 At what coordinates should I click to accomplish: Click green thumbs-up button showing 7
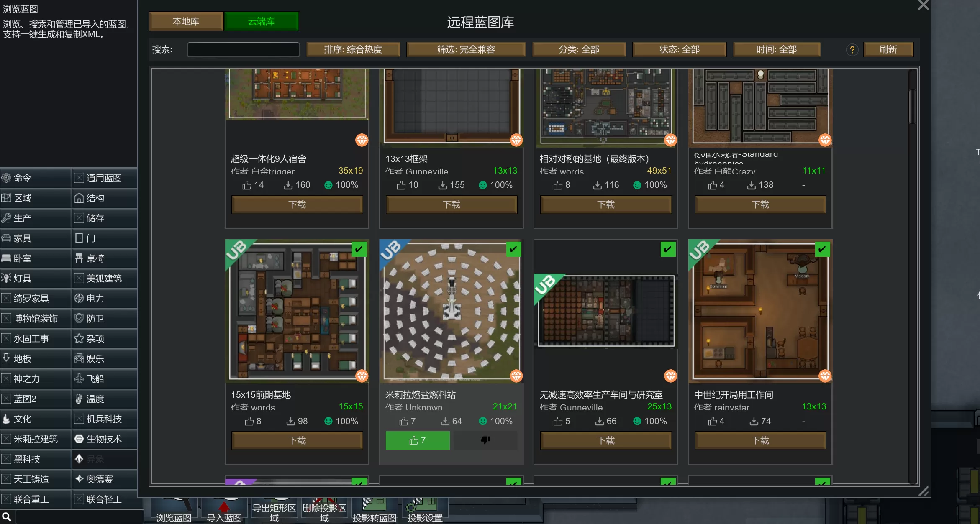(x=417, y=440)
